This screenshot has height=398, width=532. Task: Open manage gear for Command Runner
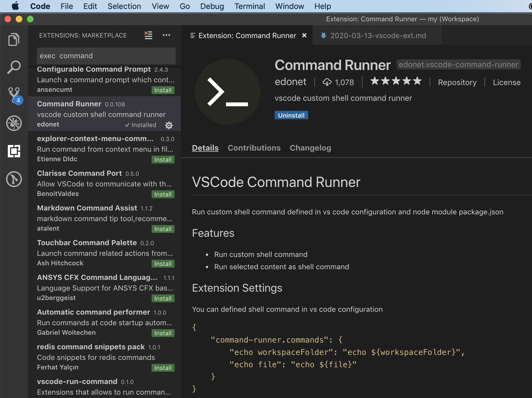[x=169, y=125]
